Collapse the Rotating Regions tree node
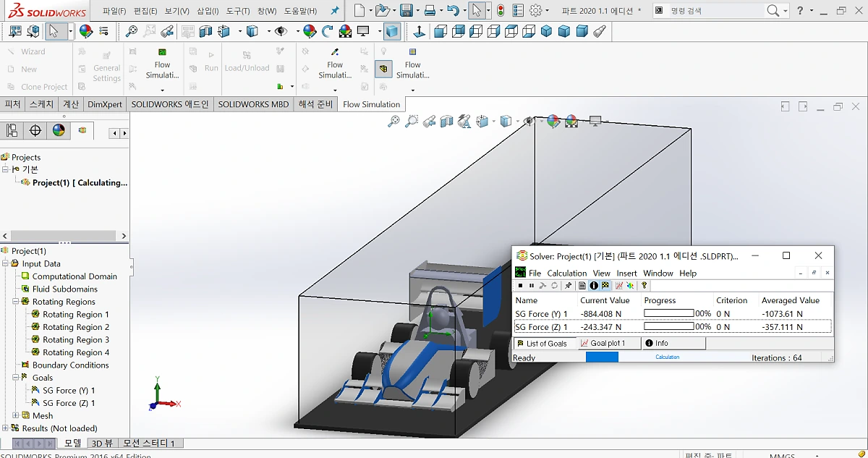 15,302
